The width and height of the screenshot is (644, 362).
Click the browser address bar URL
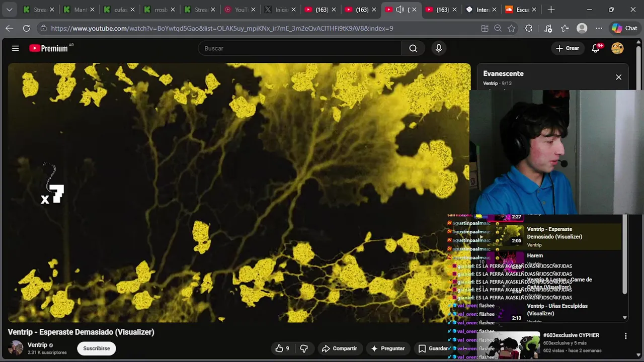click(222, 28)
